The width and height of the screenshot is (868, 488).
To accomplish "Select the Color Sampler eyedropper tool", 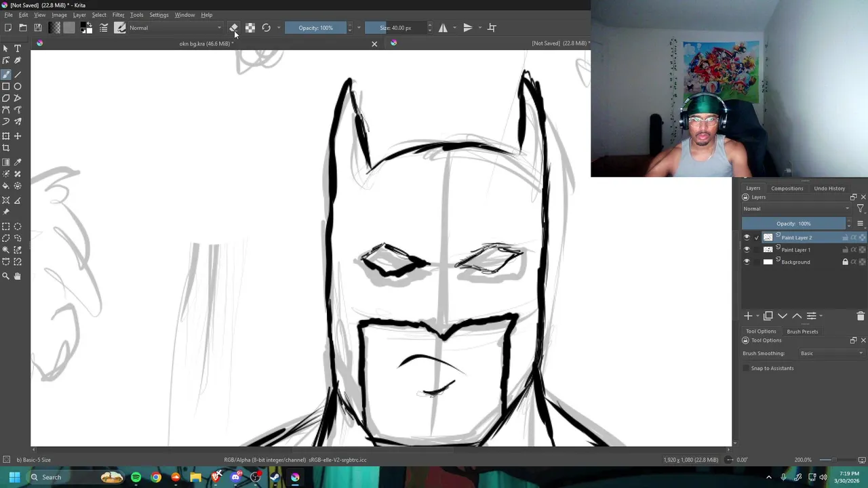I will coord(18,162).
